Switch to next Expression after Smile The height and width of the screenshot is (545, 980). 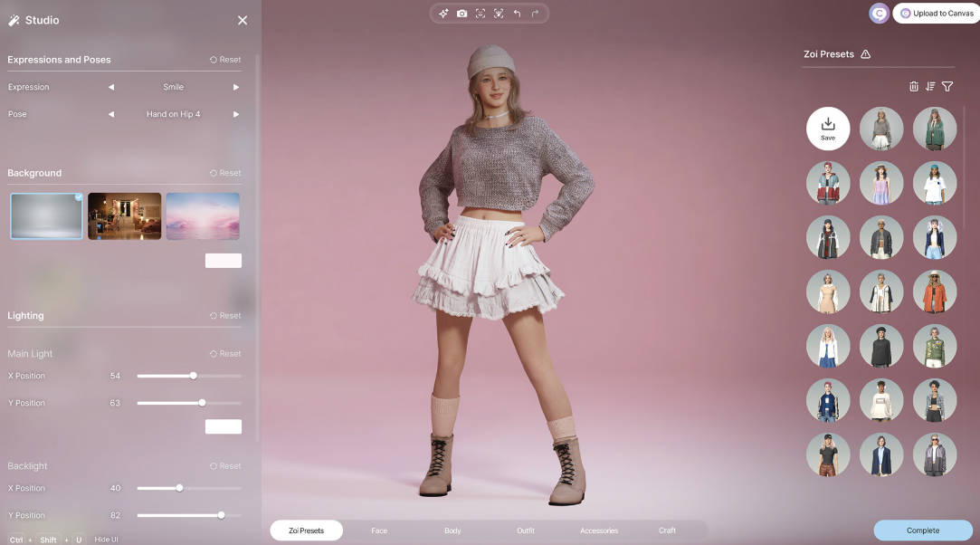(236, 87)
